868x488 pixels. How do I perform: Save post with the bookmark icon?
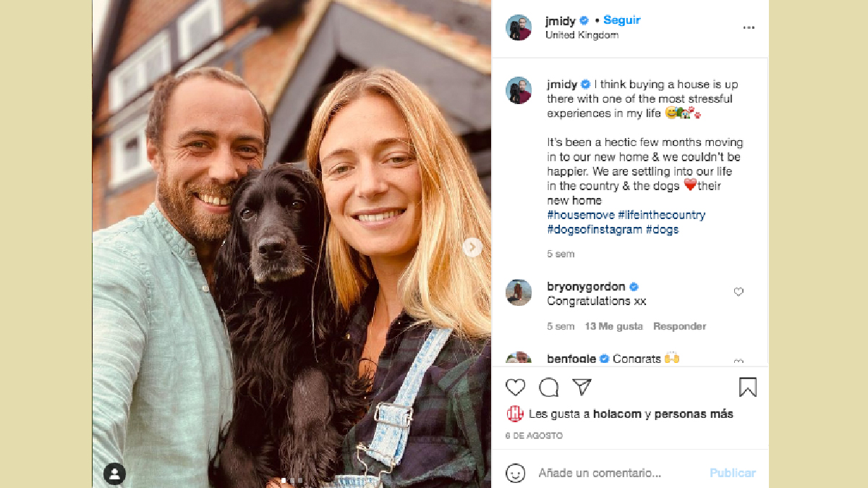tap(747, 388)
